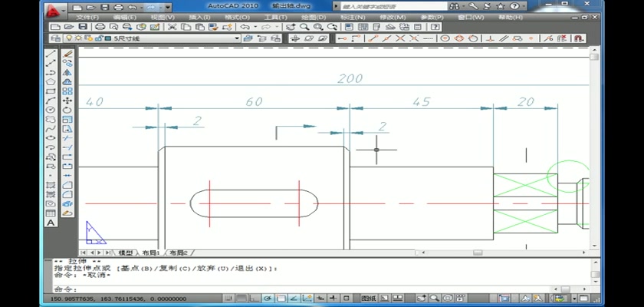Expand the status bar tray menu arrow
644x307 pixels.
[574, 299]
